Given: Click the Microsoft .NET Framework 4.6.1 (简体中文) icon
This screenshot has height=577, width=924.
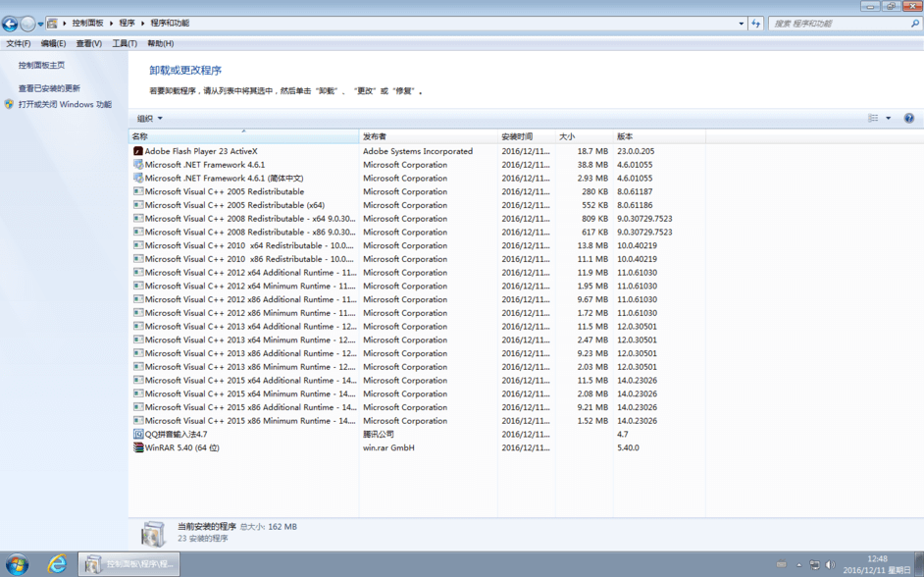Looking at the screenshot, I should (x=138, y=178).
